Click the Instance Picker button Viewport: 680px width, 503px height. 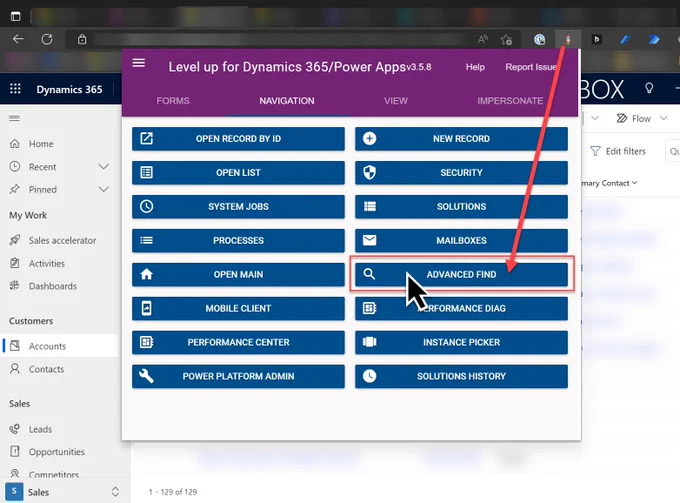(461, 342)
